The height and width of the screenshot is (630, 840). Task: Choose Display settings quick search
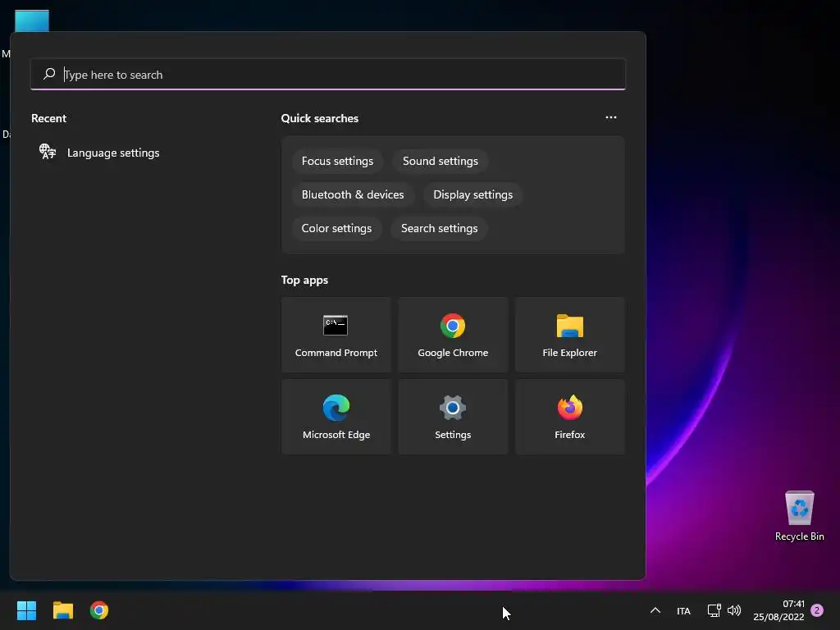pos(473,195)
